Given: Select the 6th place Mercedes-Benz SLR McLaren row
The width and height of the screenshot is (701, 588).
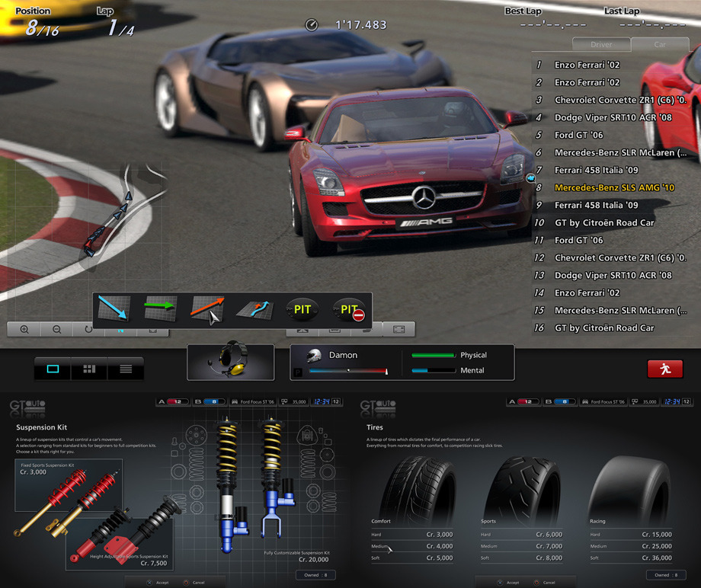Looking at the screenshot, I should pyautogui.click(x=610, y=152).
